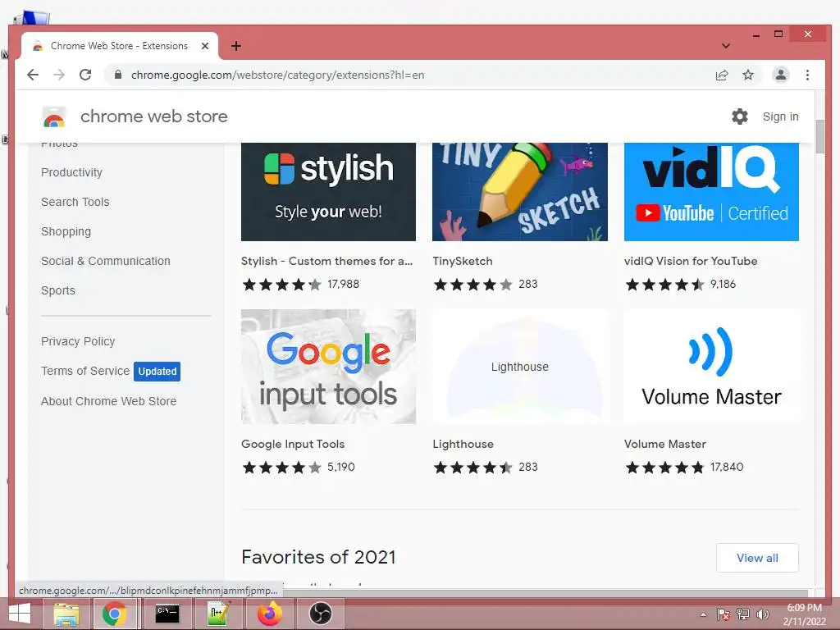This screenshot has height=630, width=840.
Task: Open the Google Input Tools thumbnail
Action: pyautogui.click(x=328, y=367)
